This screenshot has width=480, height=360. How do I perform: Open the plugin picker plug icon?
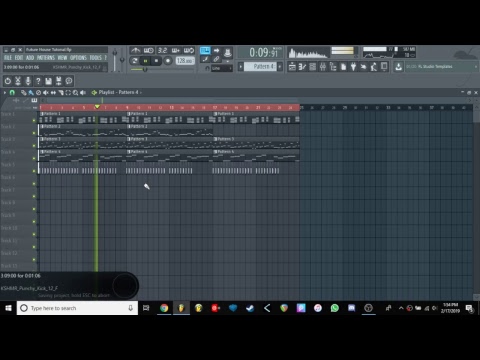pyautogui.click(x=353, y=67)
